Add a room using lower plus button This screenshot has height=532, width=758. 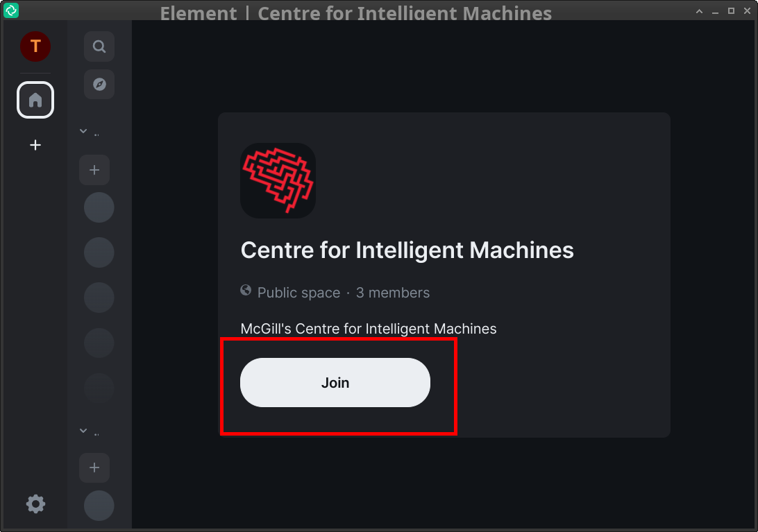[x=94, y=467]
